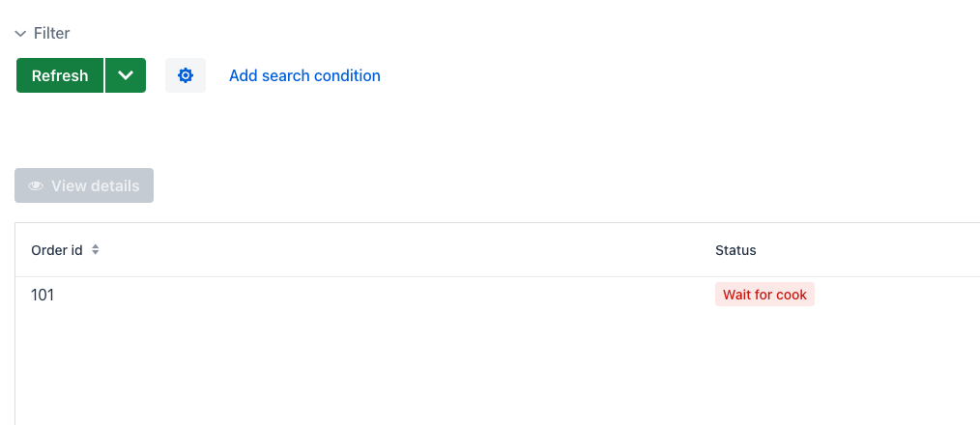Click the Status column header
Screen dimensions: 980x425
(735, 250)
